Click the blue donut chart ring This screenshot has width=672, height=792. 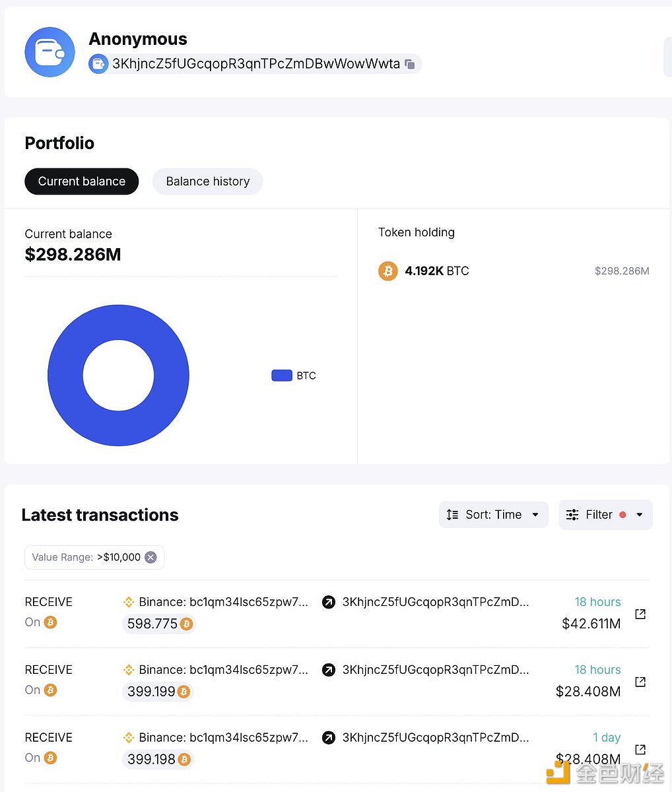[65, 376]
